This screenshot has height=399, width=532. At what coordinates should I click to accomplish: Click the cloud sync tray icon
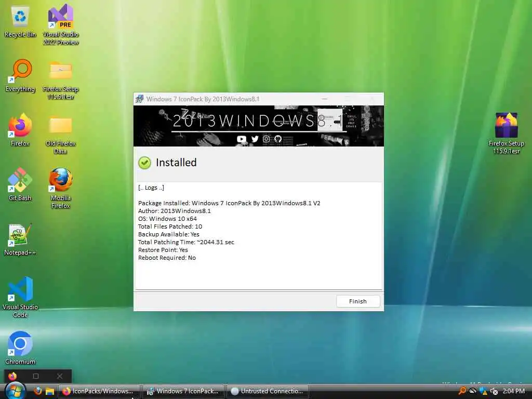click(473, 391)
